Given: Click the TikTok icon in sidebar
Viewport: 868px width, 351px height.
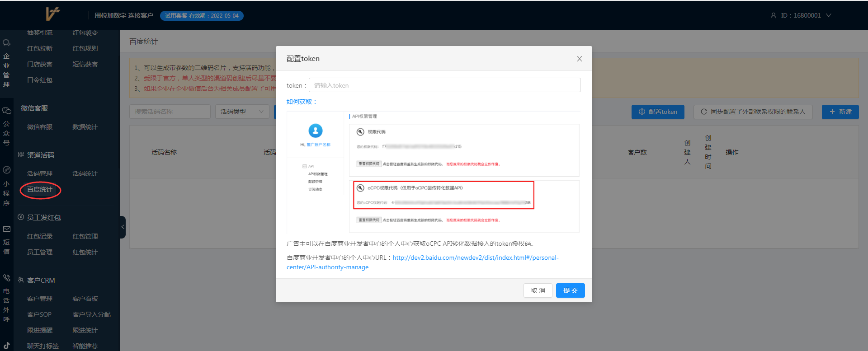Looking at the screenshot, I should (6, 346).
